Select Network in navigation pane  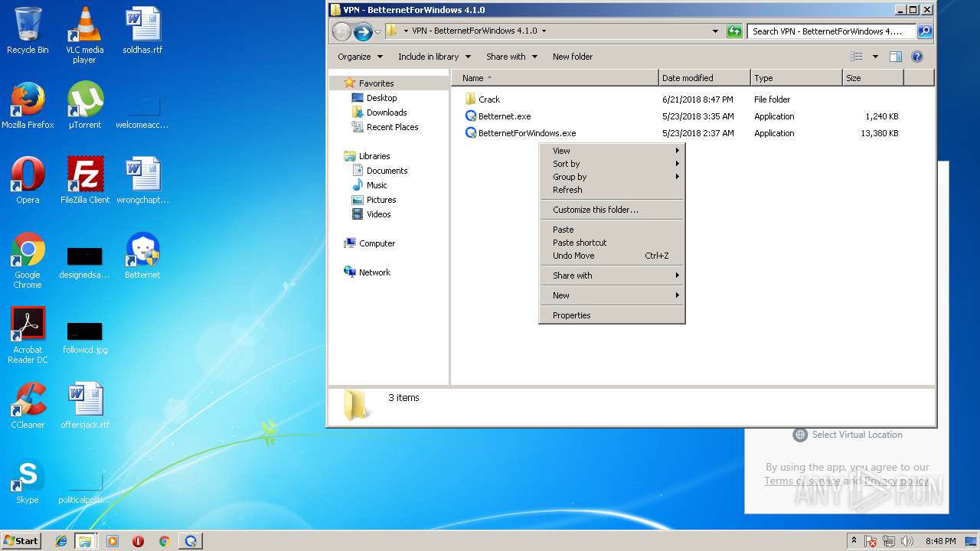367,272
